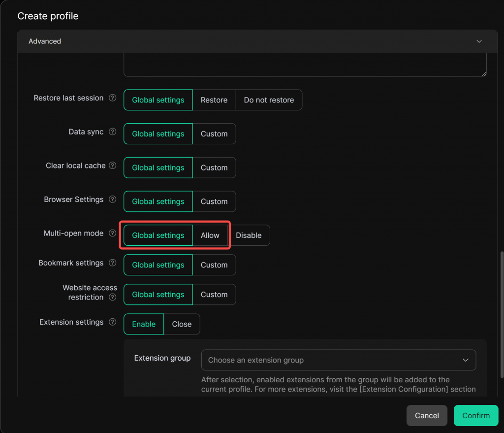The image size is (504, 433).
Task: Click help icon beside Multi-open mode
Action: click(x=112, y=233)
